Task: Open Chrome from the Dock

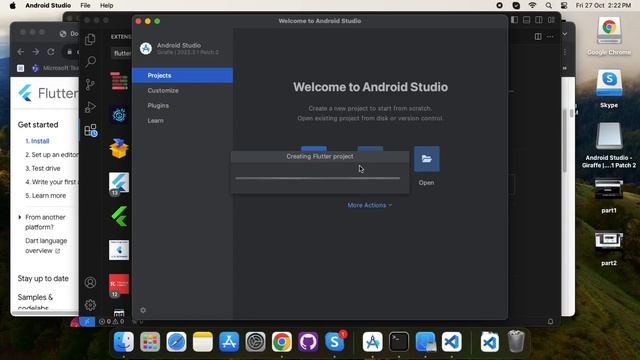Action: pos(282,342)
